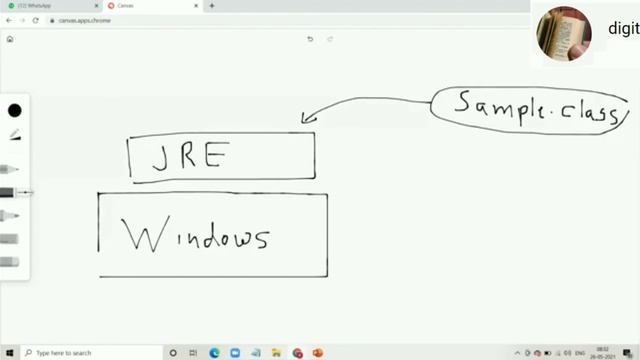This screenshot has height=360, width=640.
Task: Launch Microsoft Edge from taskbar
Action: 214,353
